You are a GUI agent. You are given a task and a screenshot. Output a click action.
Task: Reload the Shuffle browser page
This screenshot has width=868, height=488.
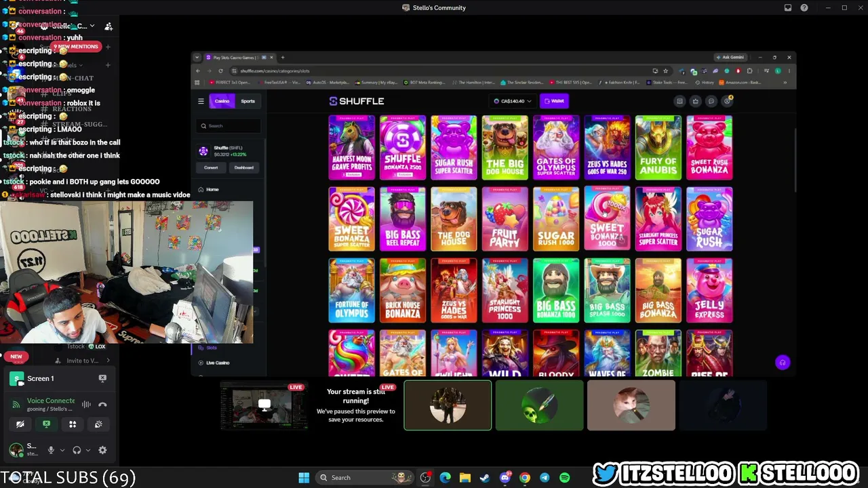click(220, 70)
